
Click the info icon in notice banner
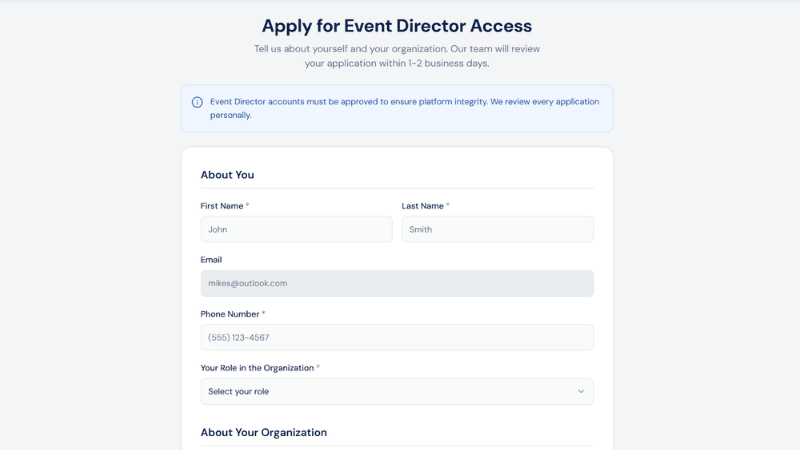pyautogui.click(x=197, y=102)
